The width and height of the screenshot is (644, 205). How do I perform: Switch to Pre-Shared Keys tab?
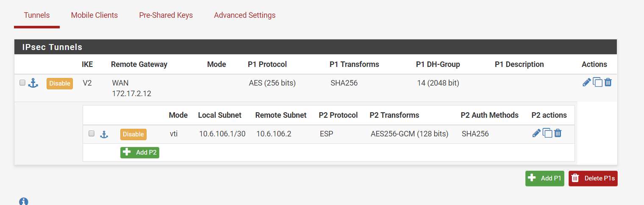(166, 15)
